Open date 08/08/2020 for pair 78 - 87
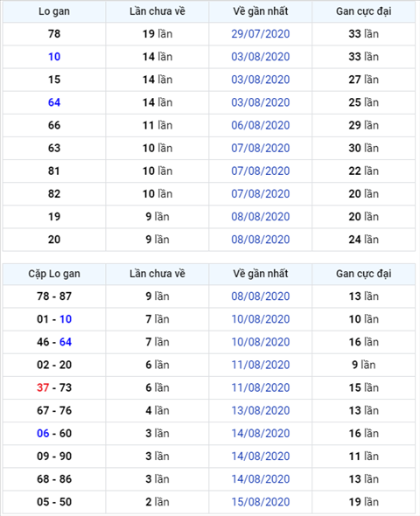The height and width of the screenshot is (516, 420). (x=261, y=296)
